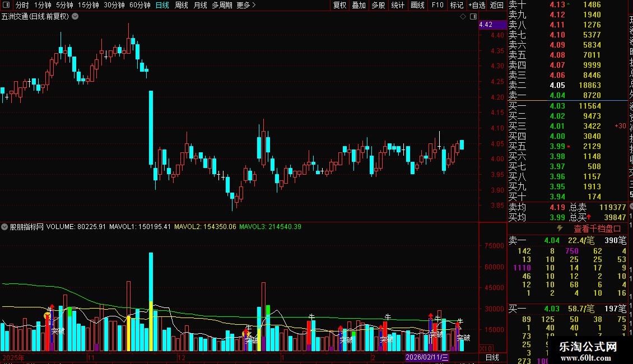Select the 1分钟 period
633x364 pixels.
pyautogui.click(x=43, y=5)
